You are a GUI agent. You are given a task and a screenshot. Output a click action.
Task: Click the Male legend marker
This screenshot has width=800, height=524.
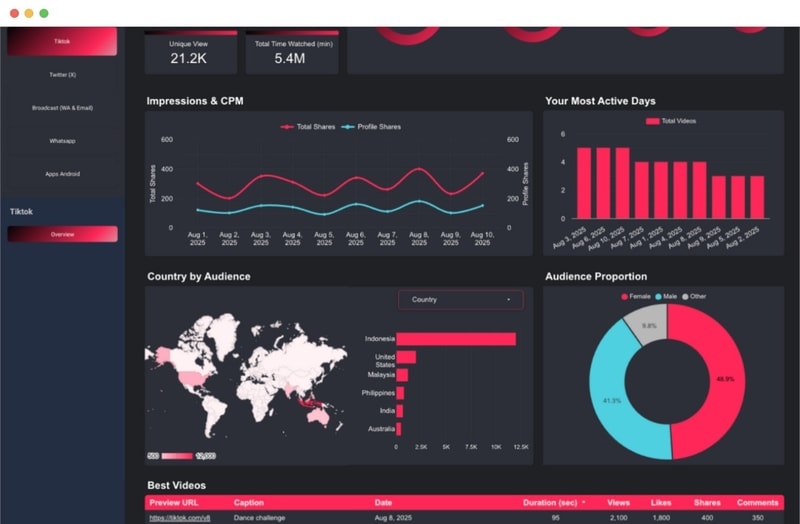point(658,296)
